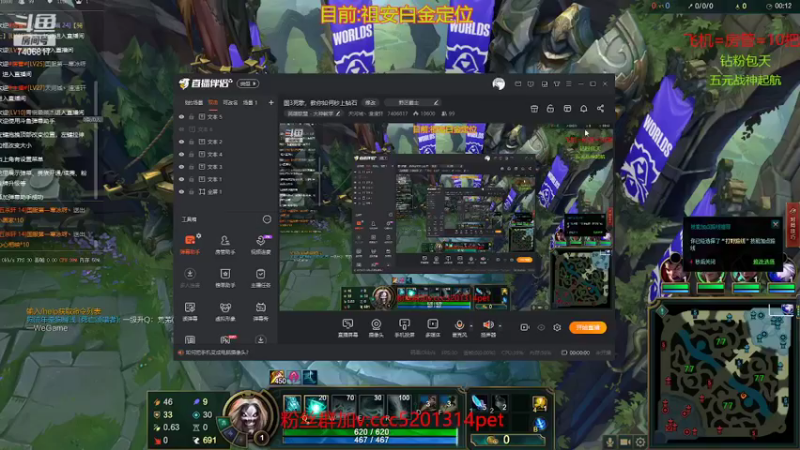
Task: Click the share icon in companion header
Action: coord(601,108)
